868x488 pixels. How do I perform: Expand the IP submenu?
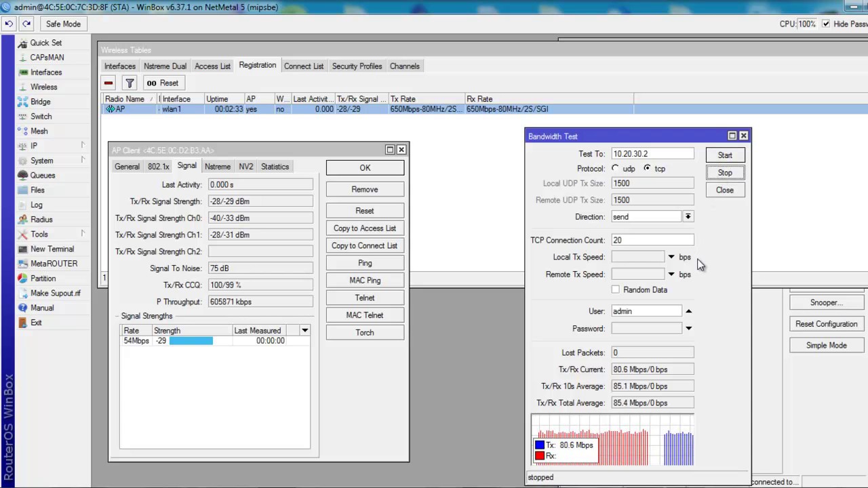(x=83, y=146)
